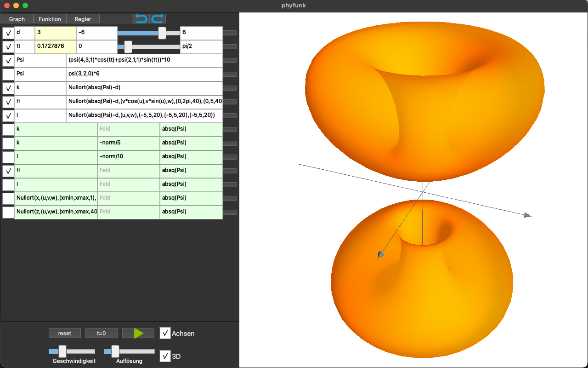This screenshot has width=588, height=368.
Task: Uncheck the H Nullort function checkbox
Action: [8, 102]
